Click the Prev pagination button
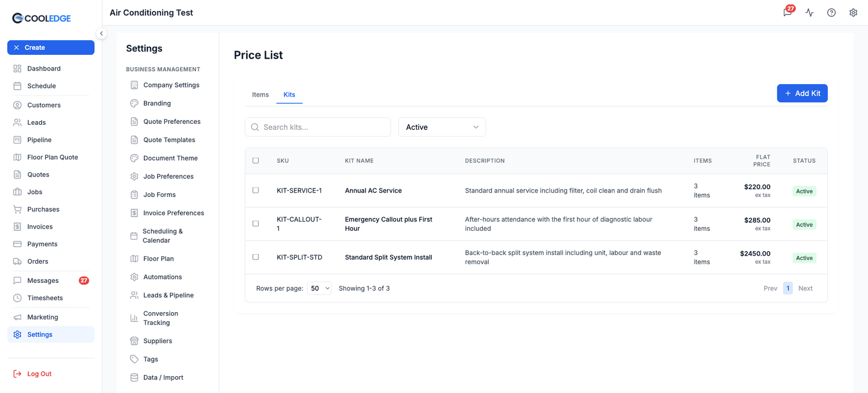 [770, 288]
